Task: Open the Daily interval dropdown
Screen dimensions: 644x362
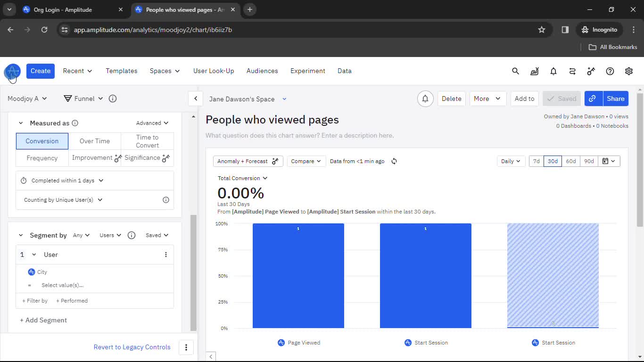Action: (511, 161)
